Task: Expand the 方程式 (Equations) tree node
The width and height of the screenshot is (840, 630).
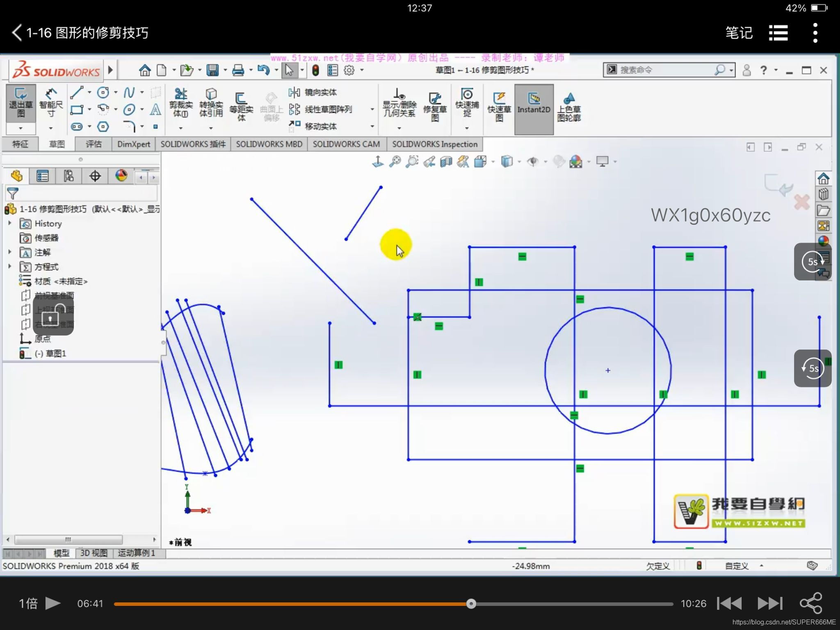Action: pyautogui.click(x=10, y=267)
